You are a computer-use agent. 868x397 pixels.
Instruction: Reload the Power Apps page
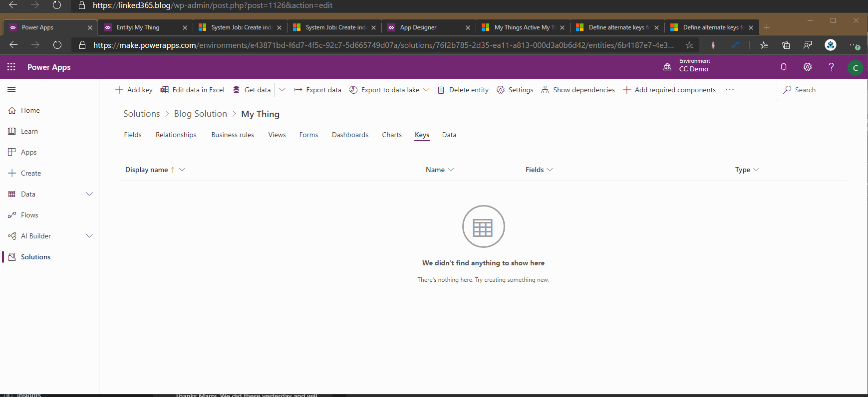(x=57, y=45)
